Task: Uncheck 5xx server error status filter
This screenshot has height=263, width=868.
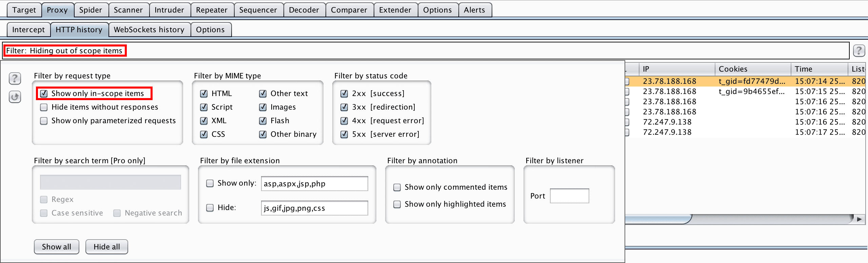Action: pos(344,134)
